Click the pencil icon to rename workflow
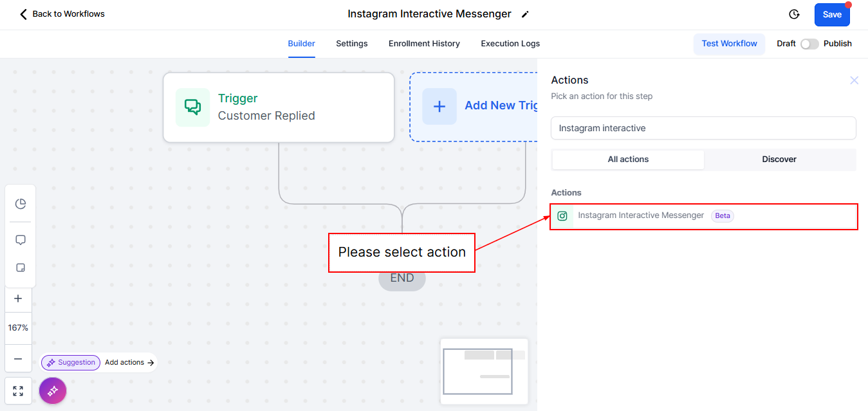 pyautogui.click(x=525, y=14)
